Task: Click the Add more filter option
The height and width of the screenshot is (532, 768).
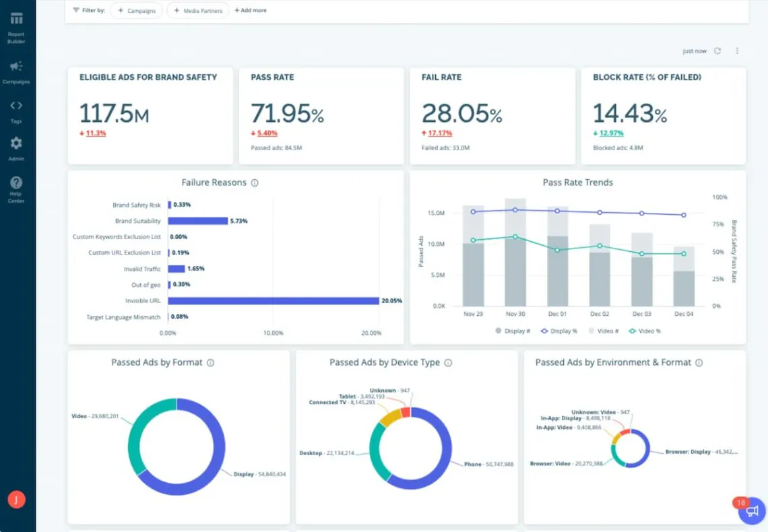Action: 251,10
